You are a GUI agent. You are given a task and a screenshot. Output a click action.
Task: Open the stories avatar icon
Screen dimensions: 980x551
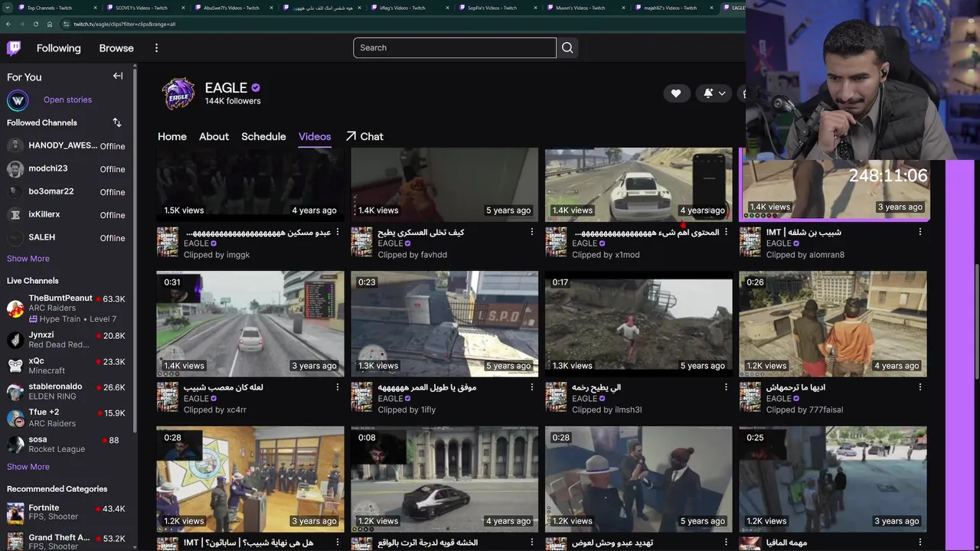click(x=18, y=100)
